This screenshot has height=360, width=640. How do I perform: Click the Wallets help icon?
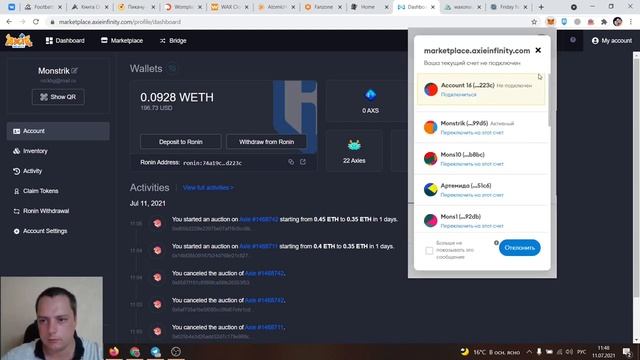[172, 69]
